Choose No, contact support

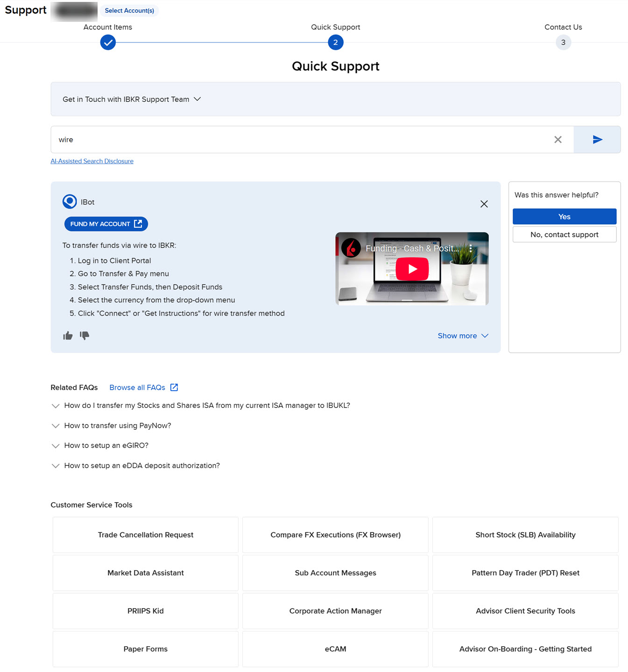(564, 235)
